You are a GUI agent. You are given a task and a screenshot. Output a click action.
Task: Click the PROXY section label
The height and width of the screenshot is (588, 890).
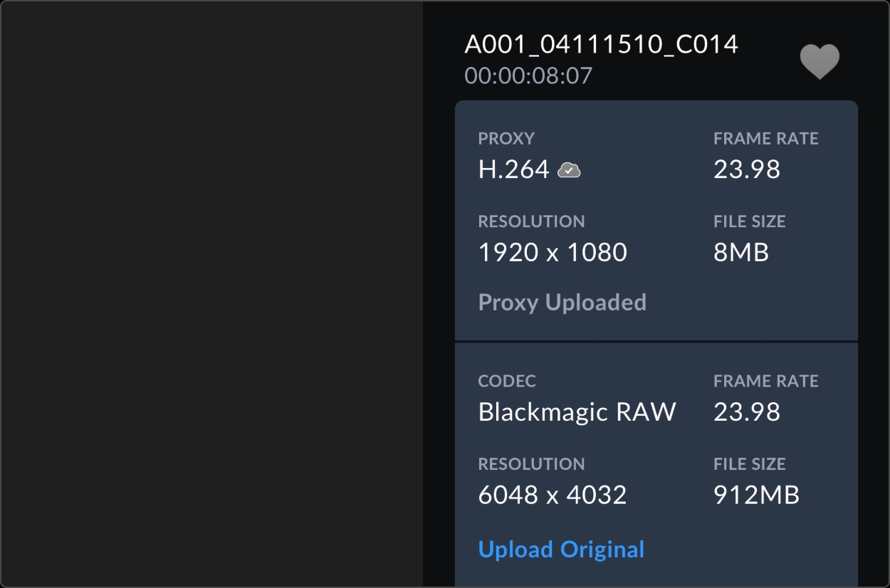[506, 139]
